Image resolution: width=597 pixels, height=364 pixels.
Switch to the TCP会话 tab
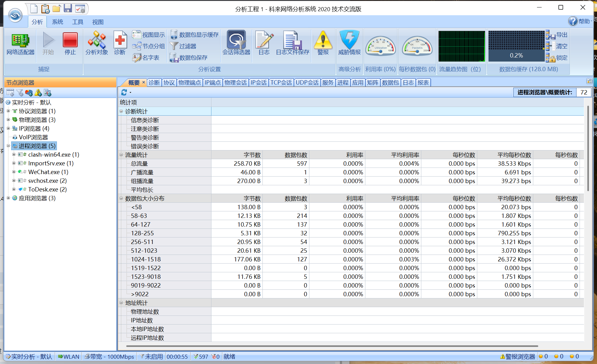281,82
